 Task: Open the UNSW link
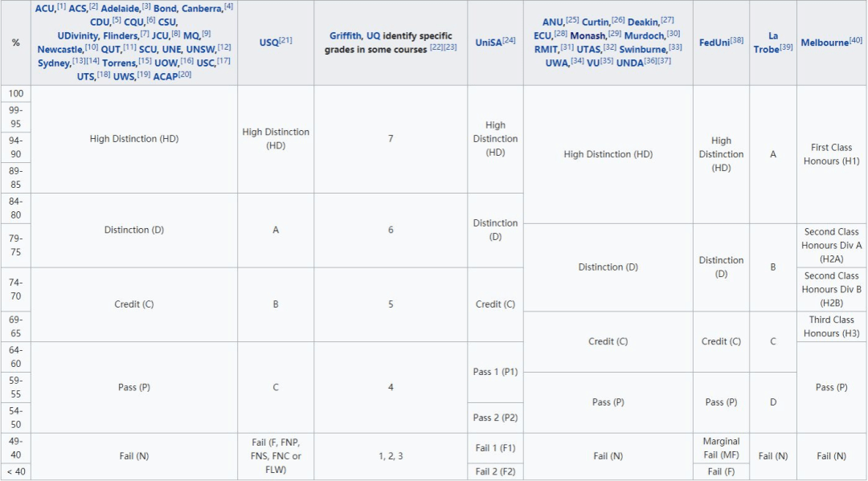(201, 49)
